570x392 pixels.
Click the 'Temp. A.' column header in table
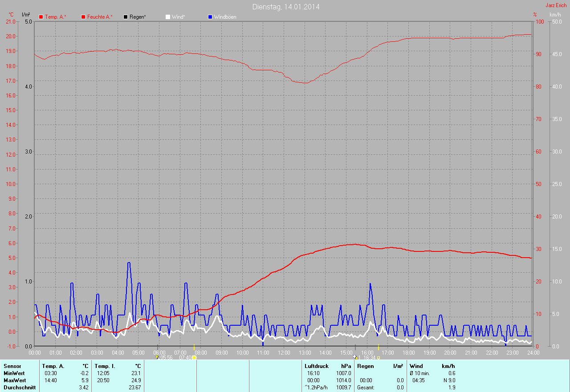pos(53,366)
